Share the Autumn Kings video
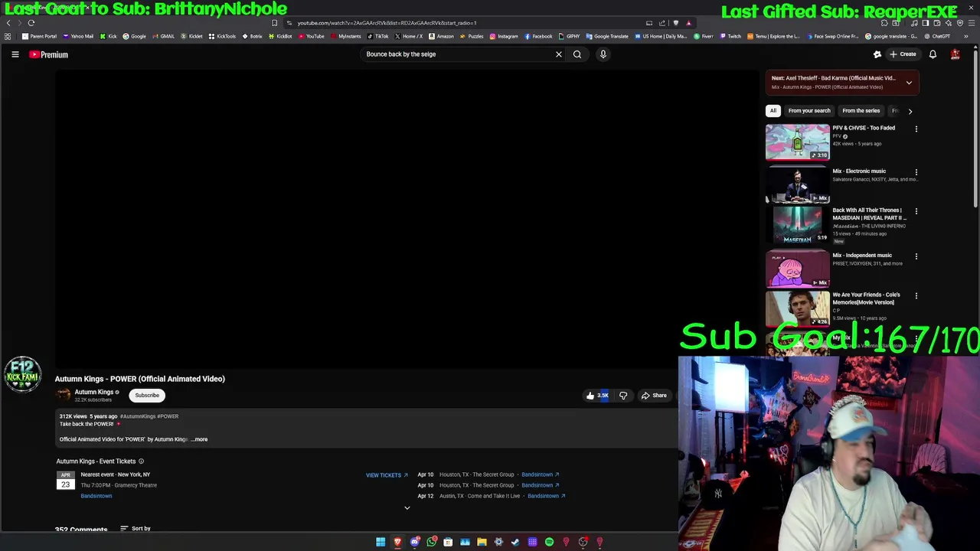The image size is (980, 551). 654,396
